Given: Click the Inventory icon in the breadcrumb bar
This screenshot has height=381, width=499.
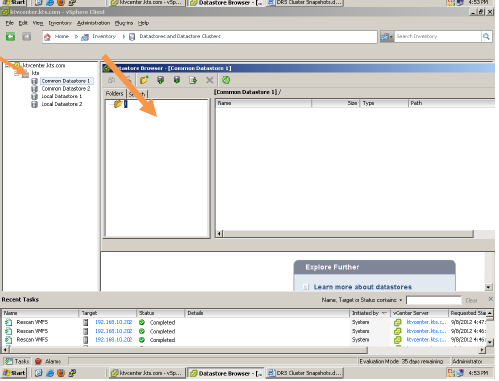Looking at the screenshot, I should click(85, 37).
